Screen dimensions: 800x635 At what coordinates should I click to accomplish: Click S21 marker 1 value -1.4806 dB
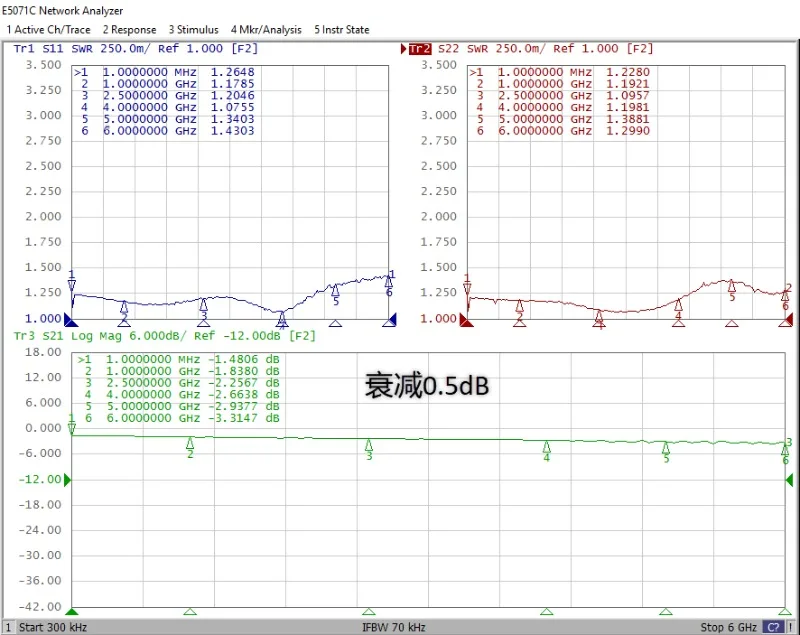pyautogui.click(x=244, y=359)
